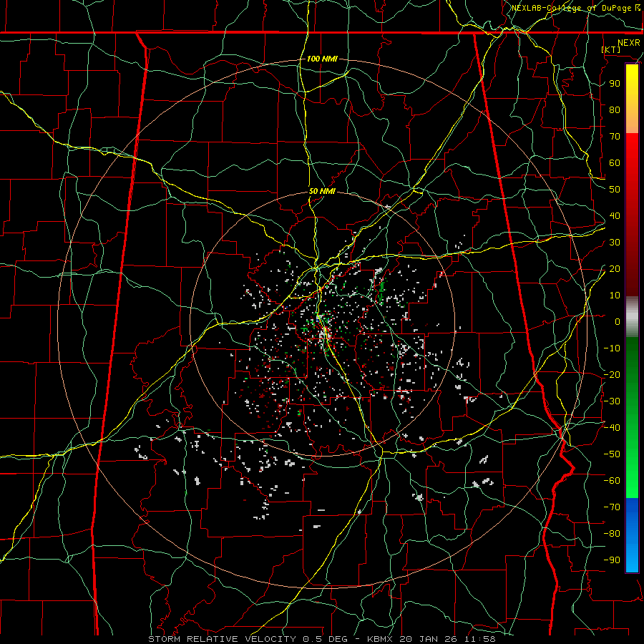
Task: Click the 0 value on velocity scale
Action: click(x=618, y=322)
